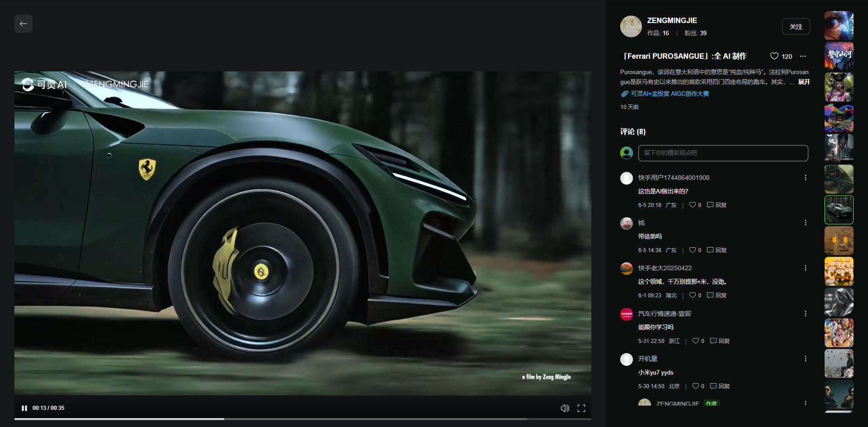
Task: Open options for ZENGMINGJIE author comment
Action: [806, 403]
